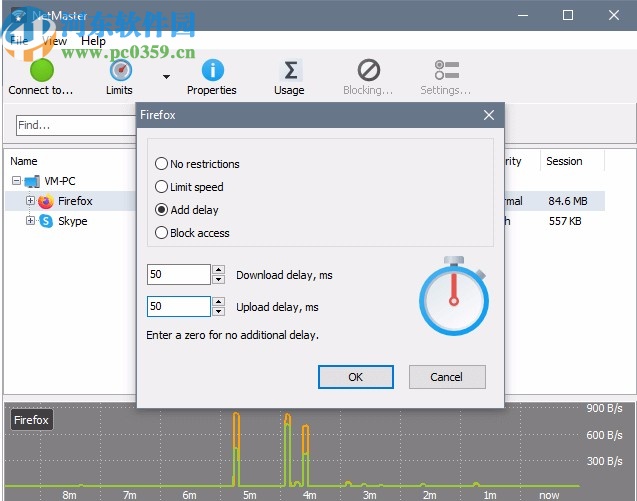Open the Properties info icon
The image size is (637, 501).
click(212, 70)
